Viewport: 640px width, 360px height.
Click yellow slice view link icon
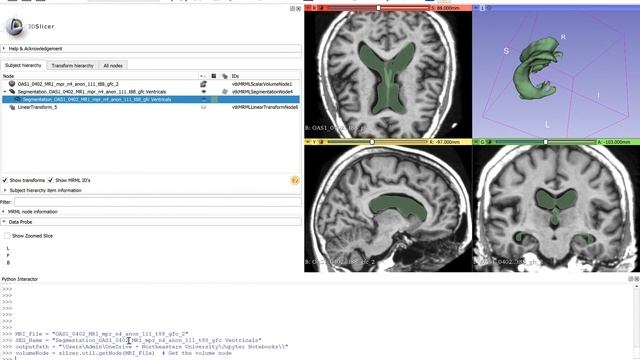(321, 142)
